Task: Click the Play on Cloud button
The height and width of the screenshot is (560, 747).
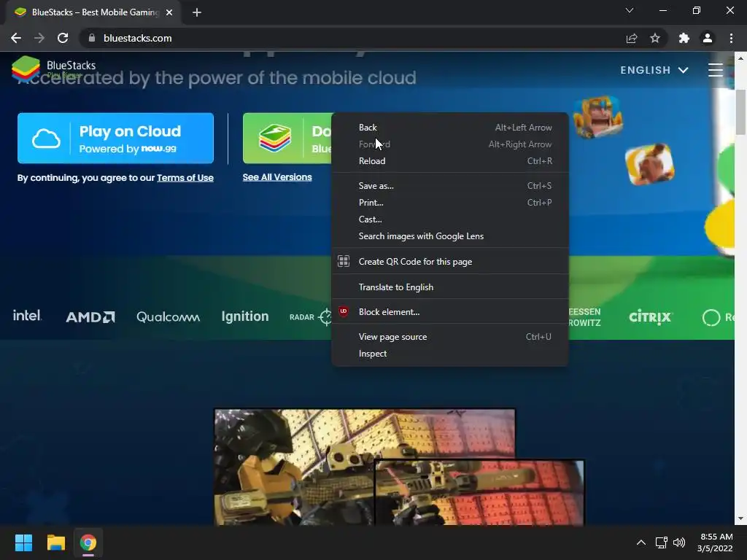Action: [115, 138]
